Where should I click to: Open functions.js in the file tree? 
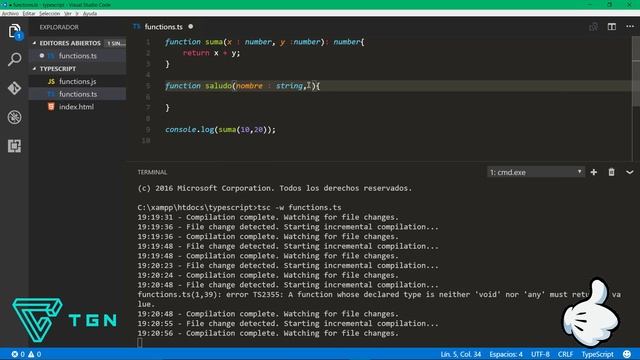78,82
